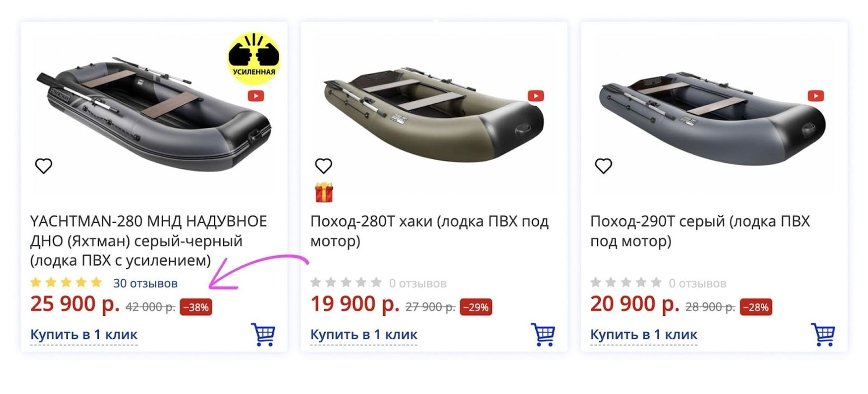Viewport: 868px width, 394px height.
Task: Add YACHTMAN-280 boat to favorites via heart icon
Action: tap(44, 166)
